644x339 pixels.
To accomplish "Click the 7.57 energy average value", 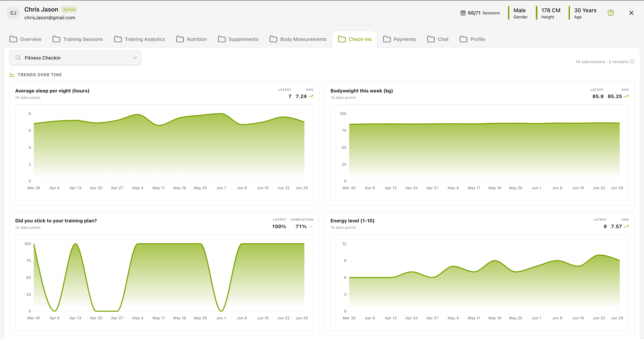I will (616, 227).
